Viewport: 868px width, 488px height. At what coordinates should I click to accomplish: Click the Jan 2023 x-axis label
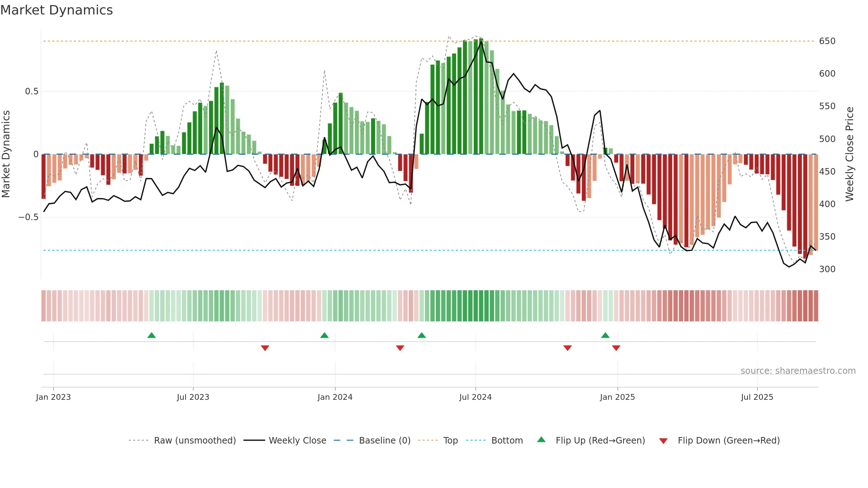point(54,397)
